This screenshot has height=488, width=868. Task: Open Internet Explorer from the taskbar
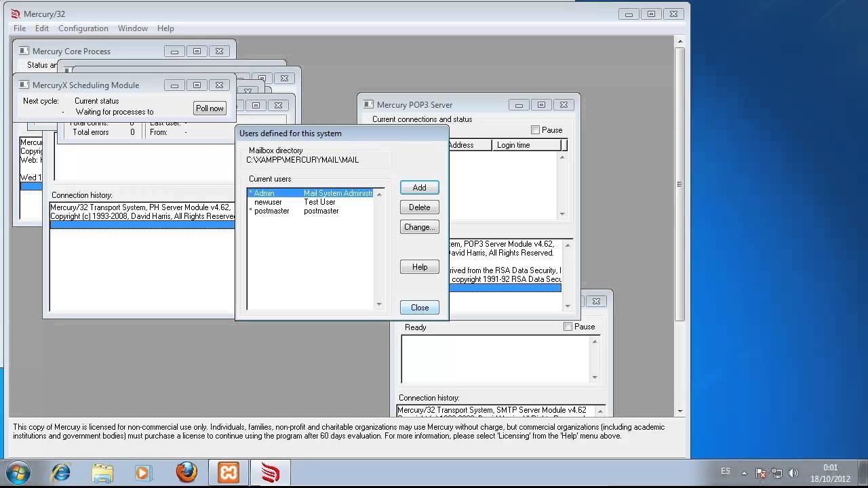tap(61, 472)
